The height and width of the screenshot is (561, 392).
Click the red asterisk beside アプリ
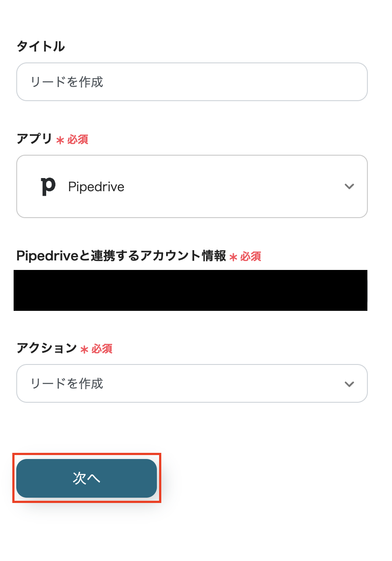(60, 140)
